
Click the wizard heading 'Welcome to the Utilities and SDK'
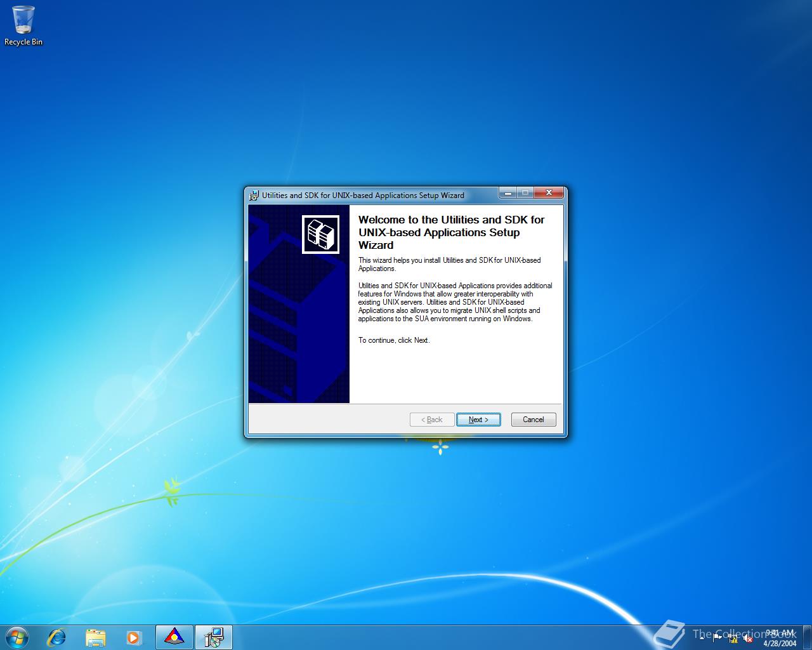point(451,232)
